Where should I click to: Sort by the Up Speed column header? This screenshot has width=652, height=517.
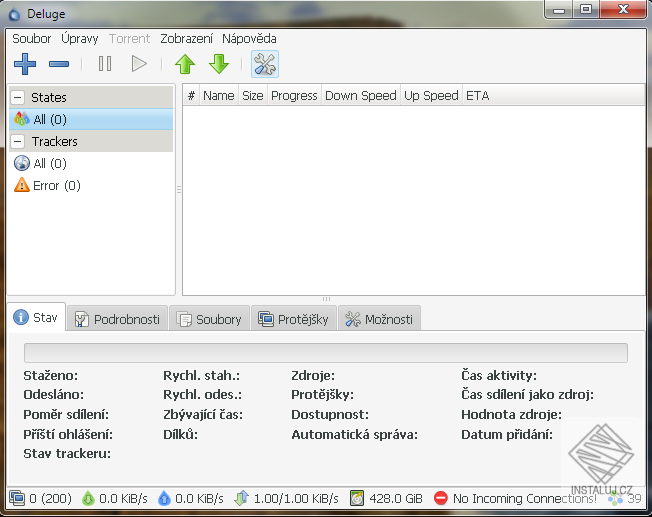coord(431,95)
